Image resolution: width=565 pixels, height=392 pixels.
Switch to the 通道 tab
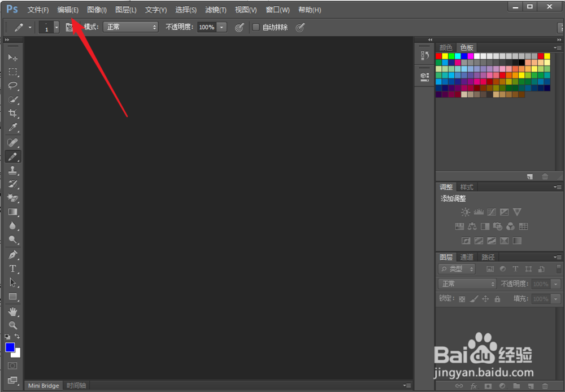(x=467, y=257)
